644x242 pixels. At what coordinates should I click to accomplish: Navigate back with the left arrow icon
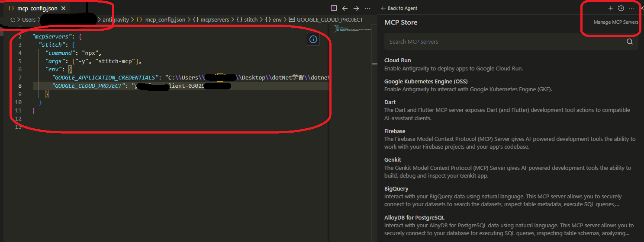coord(345,8)
